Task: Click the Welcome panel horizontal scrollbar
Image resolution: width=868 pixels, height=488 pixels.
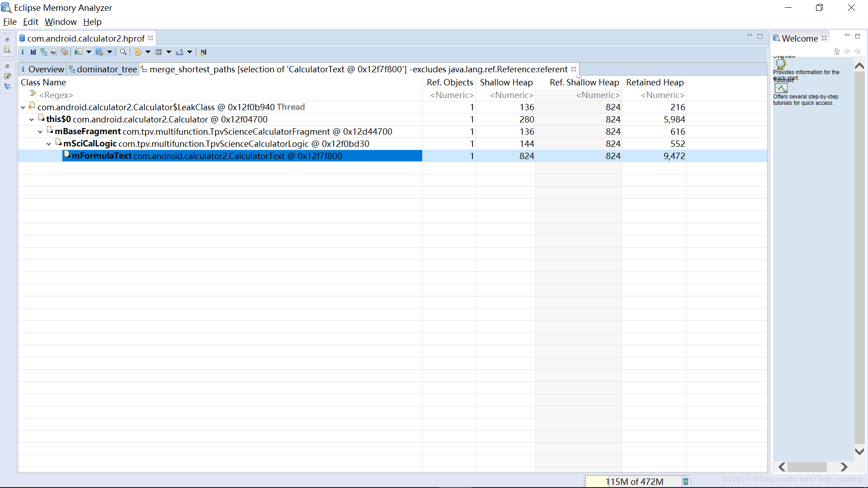Action: coord(807,467)
